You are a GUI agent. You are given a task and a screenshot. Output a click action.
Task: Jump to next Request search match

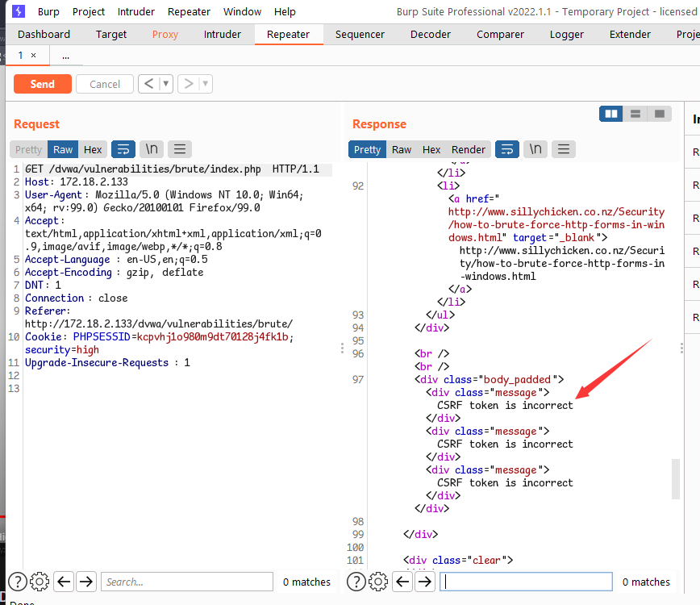click(x=86, y=582)
